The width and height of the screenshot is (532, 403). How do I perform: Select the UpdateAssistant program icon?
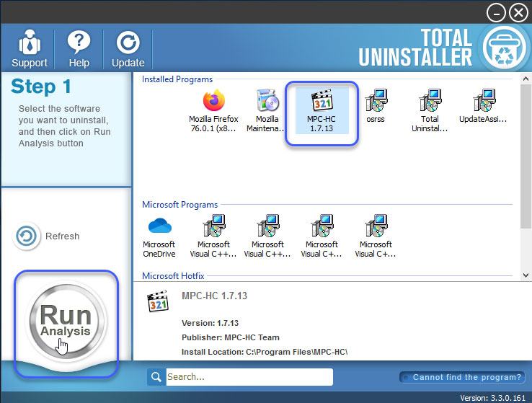(x=483, y=106)
